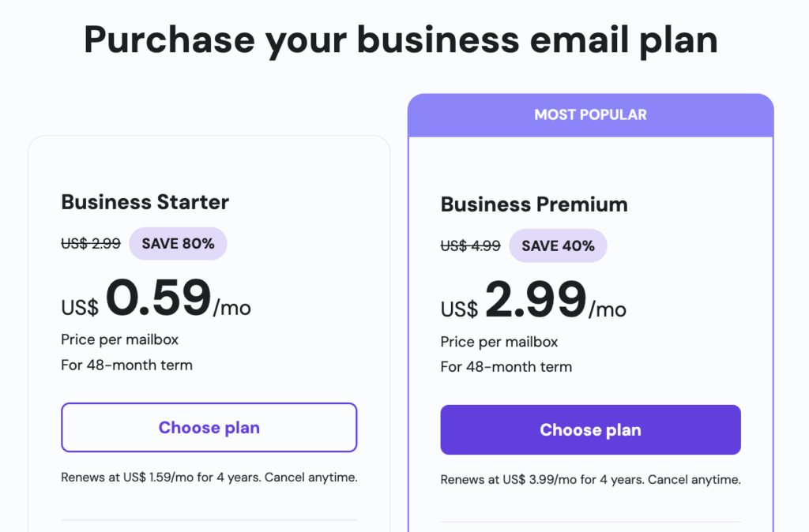Click 'Price per mailbox' under Business Premium
Screen dimensions: 809x532
[499, 342]
